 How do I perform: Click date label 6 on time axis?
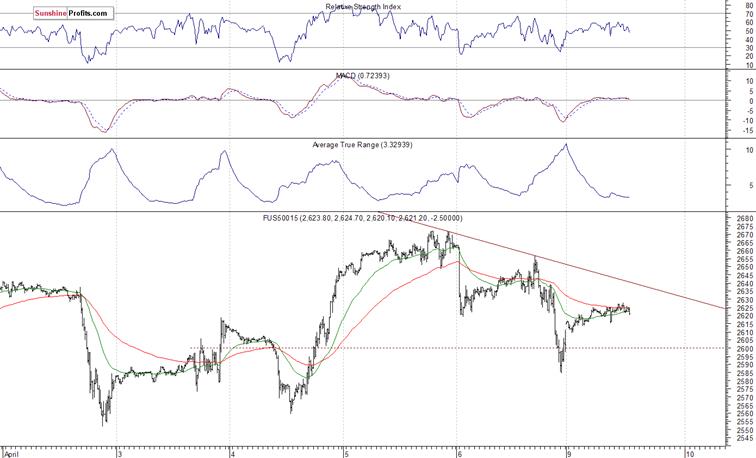460,454
